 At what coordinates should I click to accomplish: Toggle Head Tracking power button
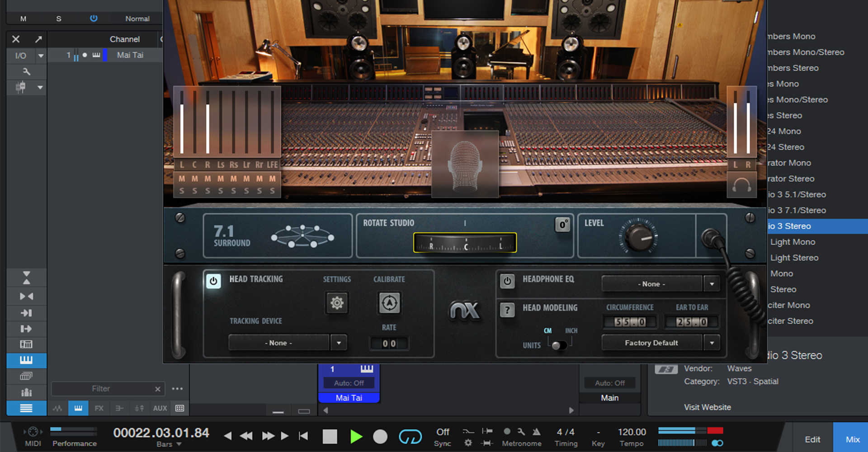[x=213, y=281]
